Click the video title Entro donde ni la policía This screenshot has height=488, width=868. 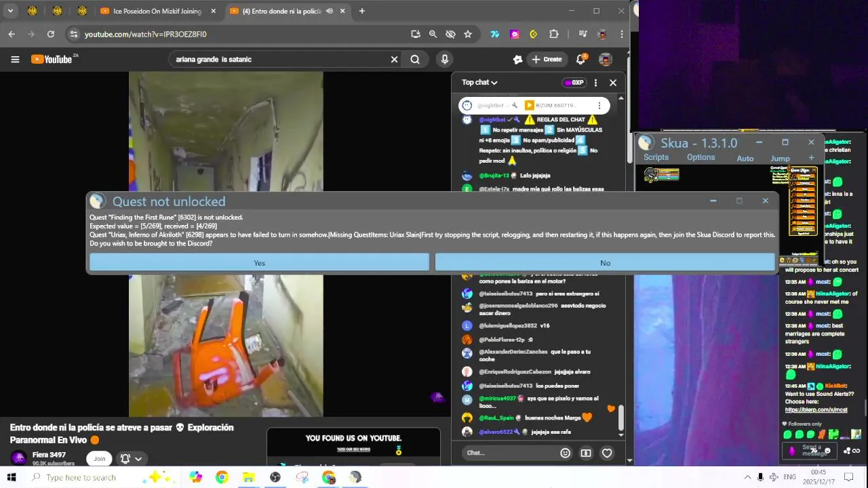coord(122,434)
